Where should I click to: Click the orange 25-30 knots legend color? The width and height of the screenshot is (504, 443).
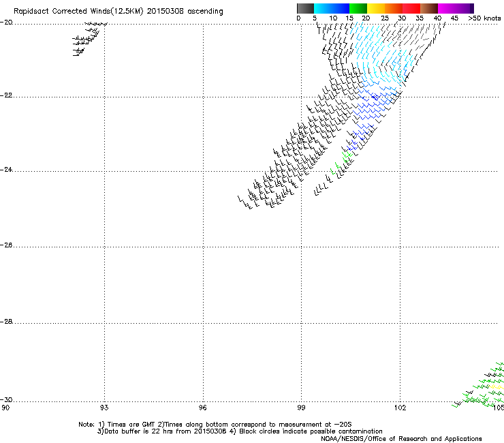(394, 8)
